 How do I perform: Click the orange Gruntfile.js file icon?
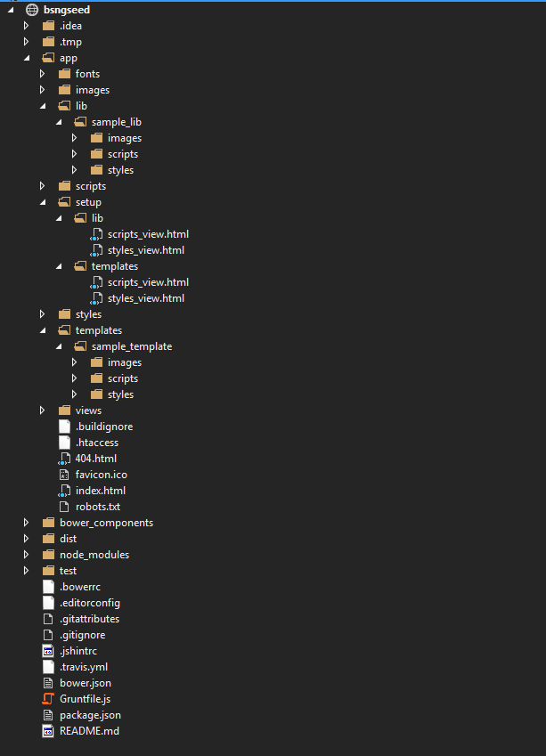tap(48, 698)
